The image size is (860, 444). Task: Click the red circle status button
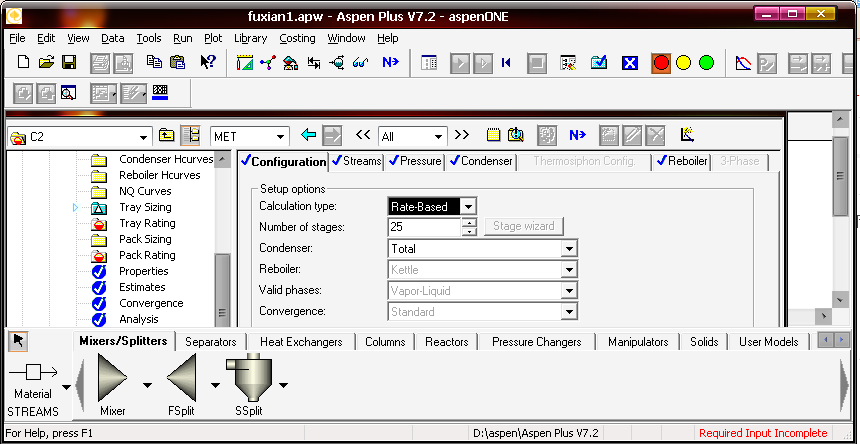tap(661, 62)
